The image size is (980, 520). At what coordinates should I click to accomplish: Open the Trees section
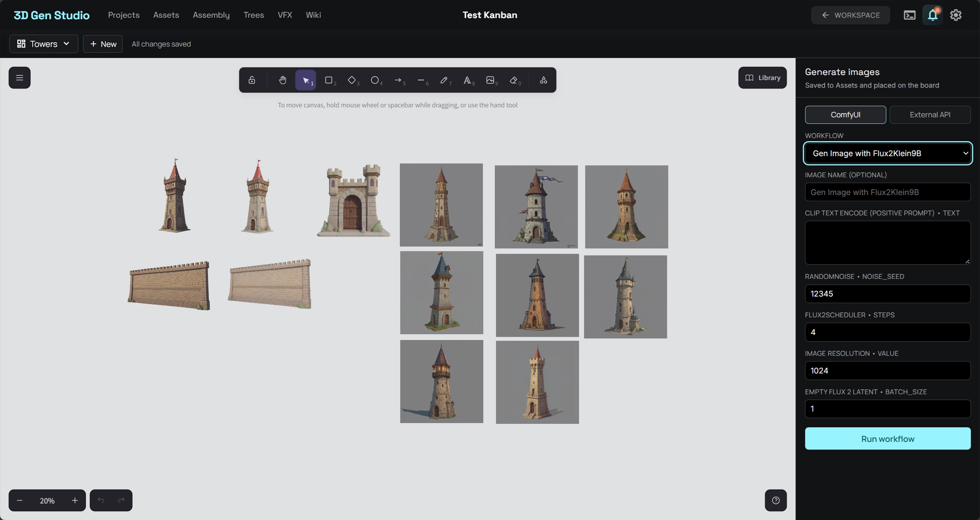coord(254,15)
